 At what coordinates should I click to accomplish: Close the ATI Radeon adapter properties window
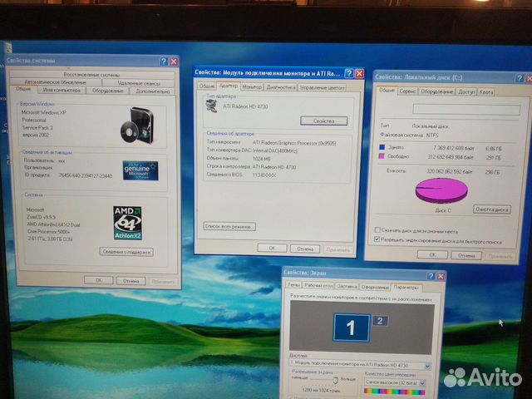359,73
